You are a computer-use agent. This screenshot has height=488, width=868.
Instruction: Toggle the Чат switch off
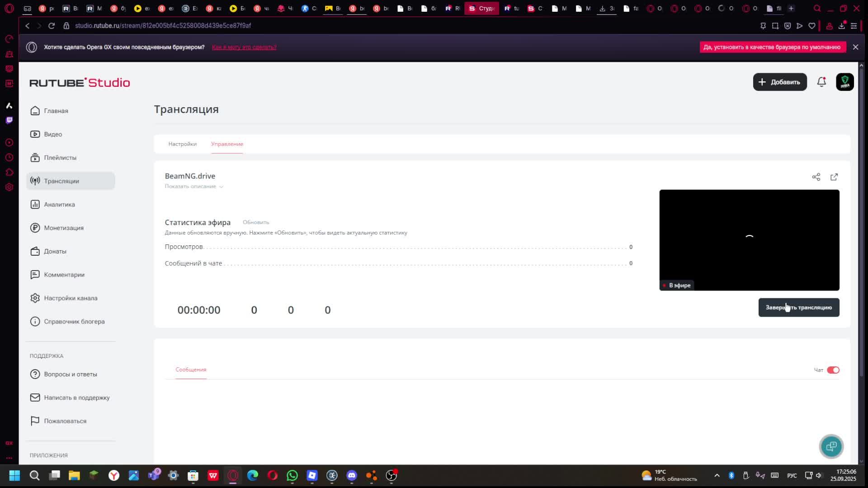pyautogui.click(x=833, y=370)
